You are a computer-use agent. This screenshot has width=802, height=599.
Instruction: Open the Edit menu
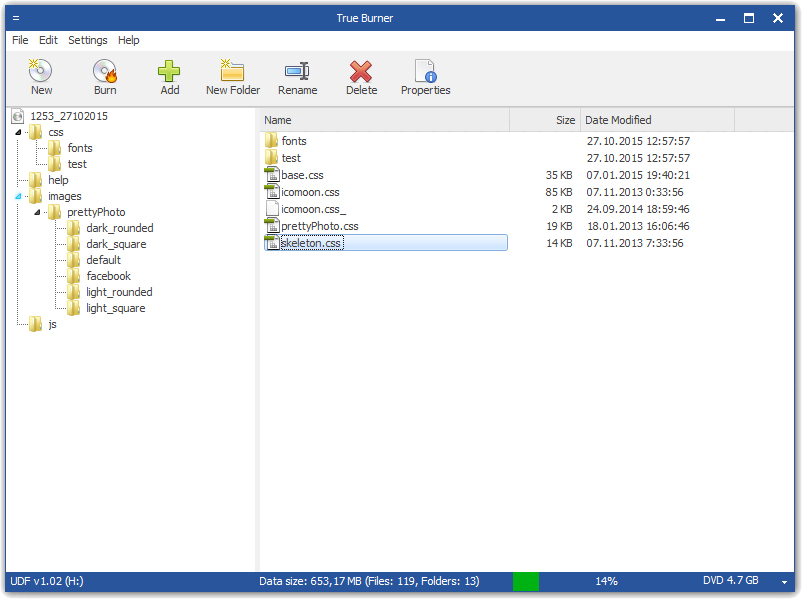(x=48, y=40)
